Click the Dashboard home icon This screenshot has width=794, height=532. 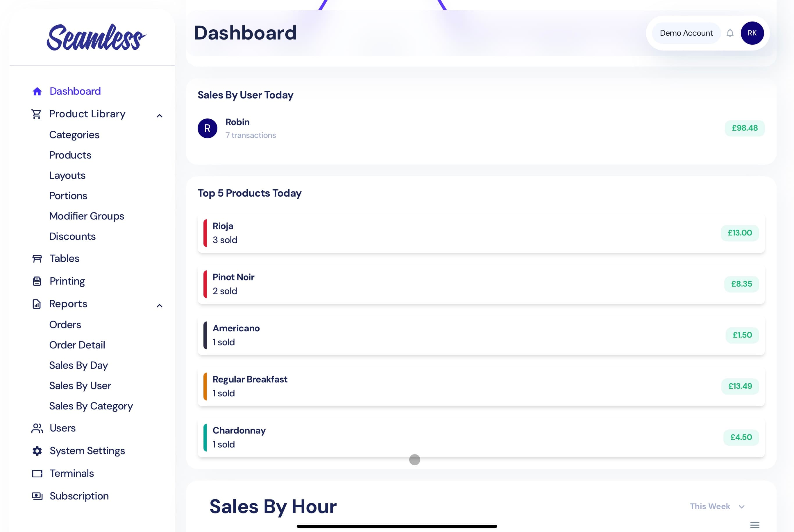coord(37,91)
